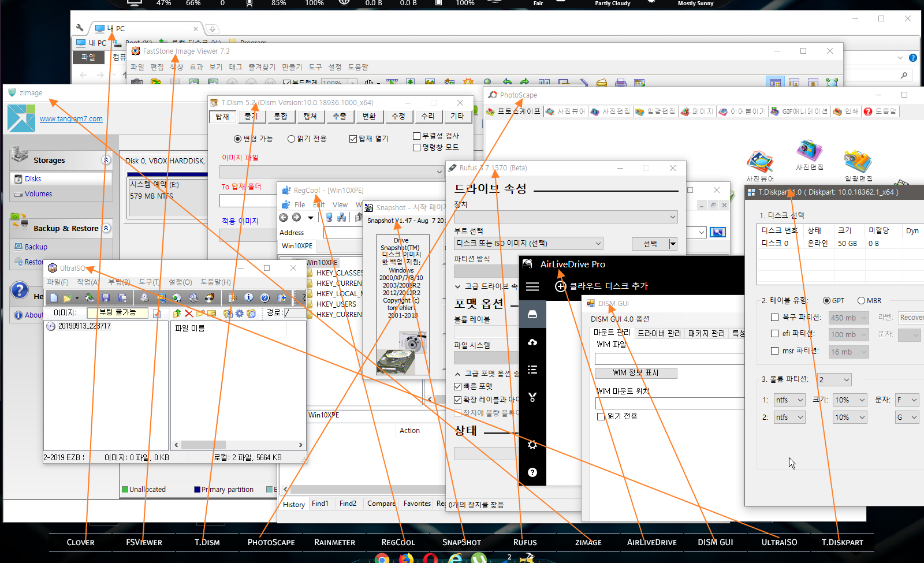The image size is (924, 563).
Task: Open the 편집 menu in FastStone Image Viewer
Action: [157, 67]
